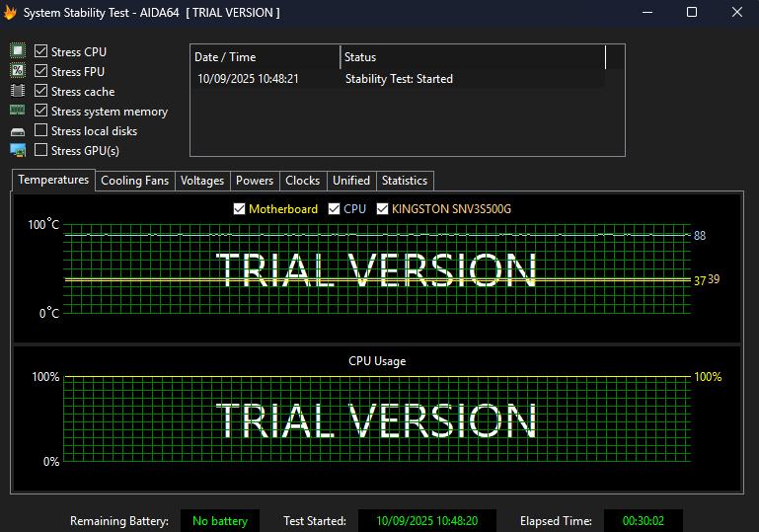Hide the Motherboard temperature line
The height and width of the screenshot is (532, 759).
click(x=239, y=209)
